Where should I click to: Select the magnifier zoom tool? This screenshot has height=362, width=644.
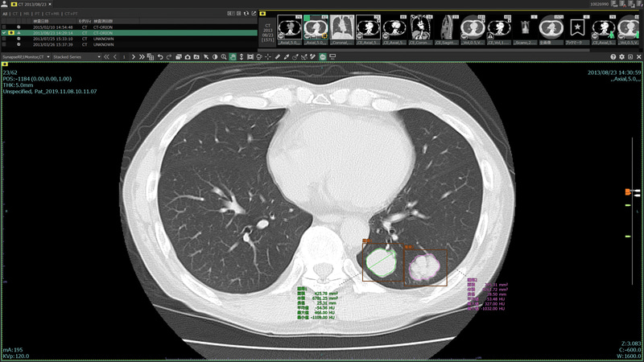coord(224,56)
